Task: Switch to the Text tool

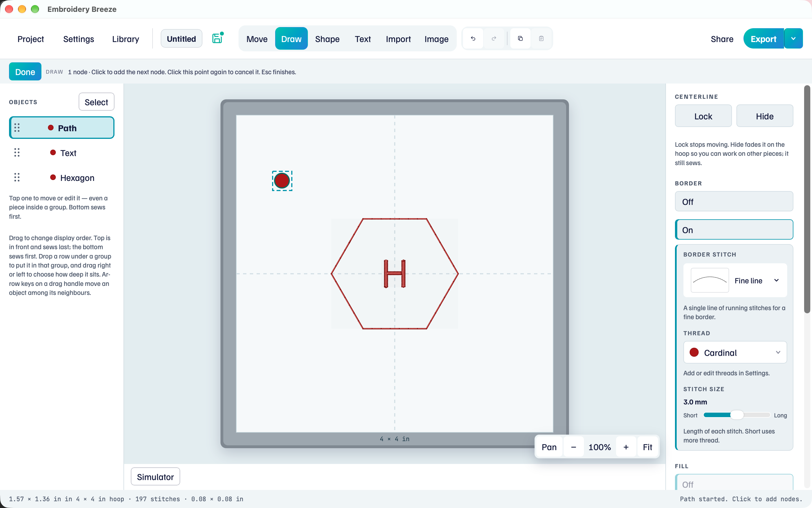Action: (x=363, y=39)
